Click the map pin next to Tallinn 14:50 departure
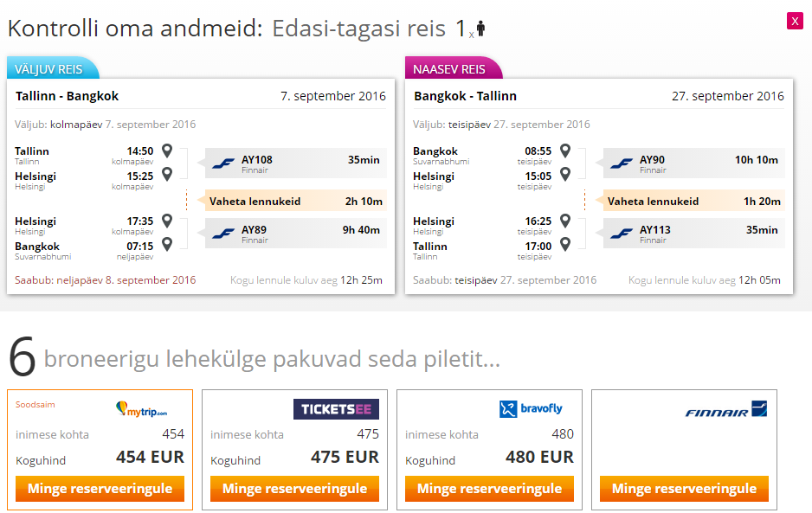 tap(167, 151)
